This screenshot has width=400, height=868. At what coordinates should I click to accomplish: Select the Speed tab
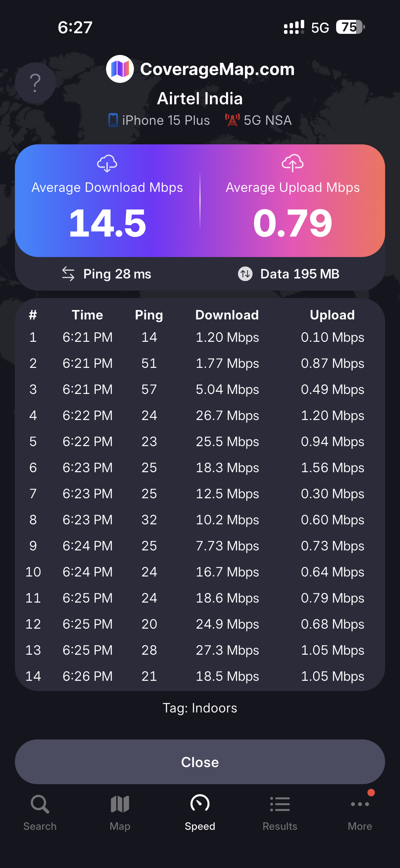point(200,813)
